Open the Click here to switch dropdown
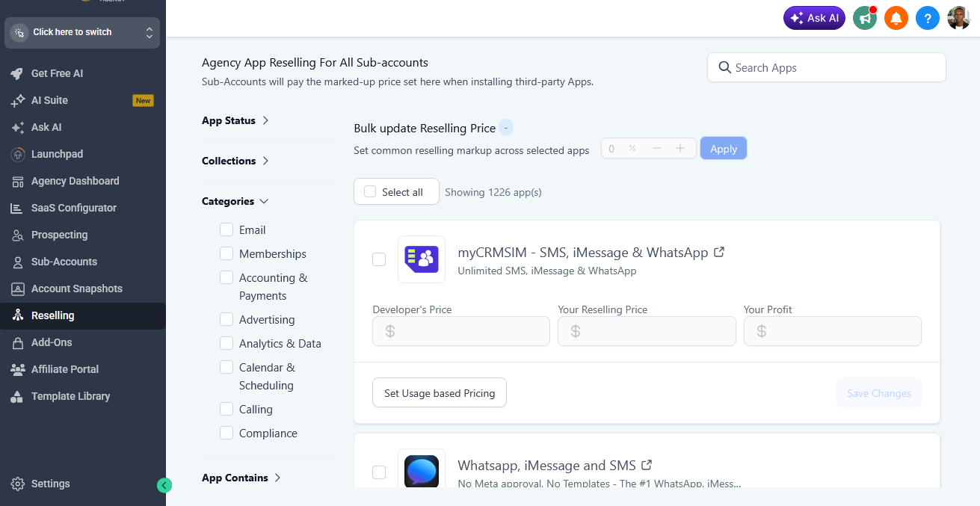 (82, 33)
